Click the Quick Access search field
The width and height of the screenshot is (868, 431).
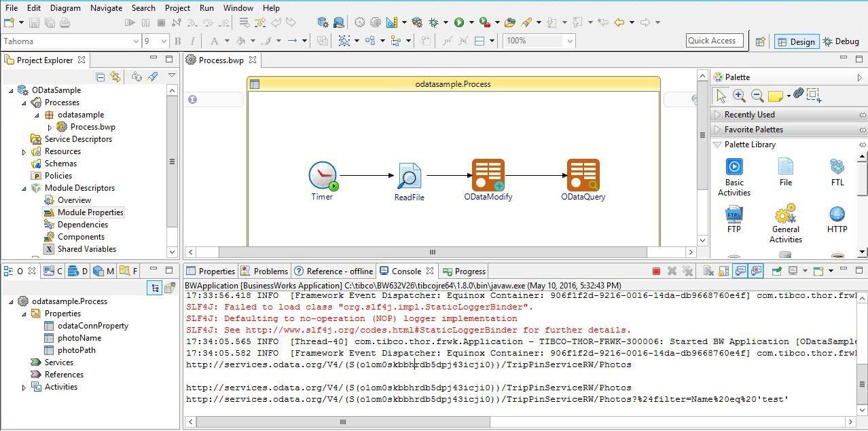714,41
